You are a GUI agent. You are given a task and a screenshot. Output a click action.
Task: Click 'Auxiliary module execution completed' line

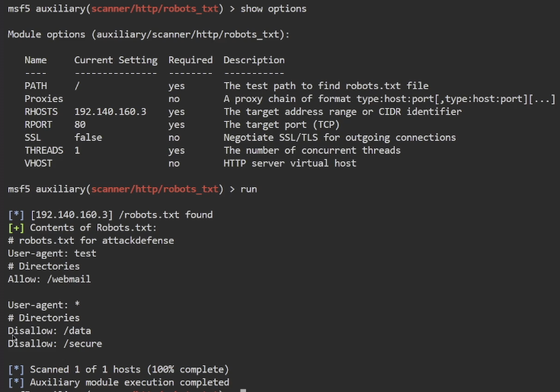(x=130, y=382)
